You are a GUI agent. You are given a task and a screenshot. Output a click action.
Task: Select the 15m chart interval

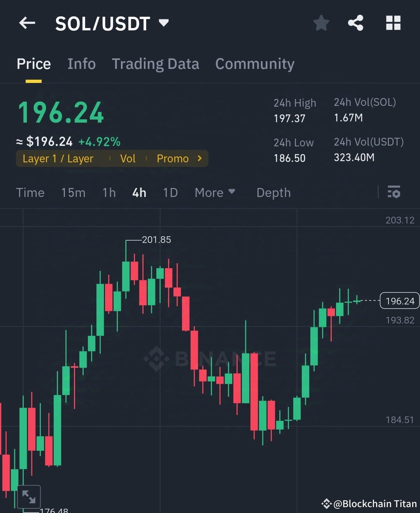coord(73,192)
